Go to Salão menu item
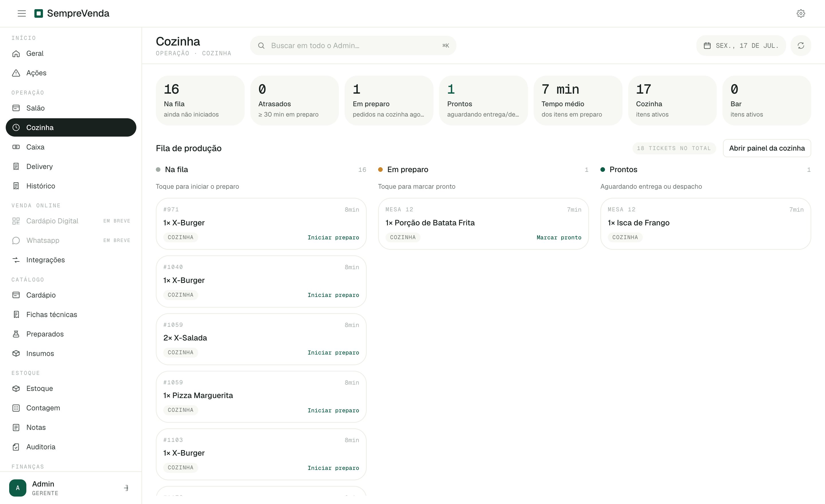Viewport: 825px width, 504px height. [71, 108]
